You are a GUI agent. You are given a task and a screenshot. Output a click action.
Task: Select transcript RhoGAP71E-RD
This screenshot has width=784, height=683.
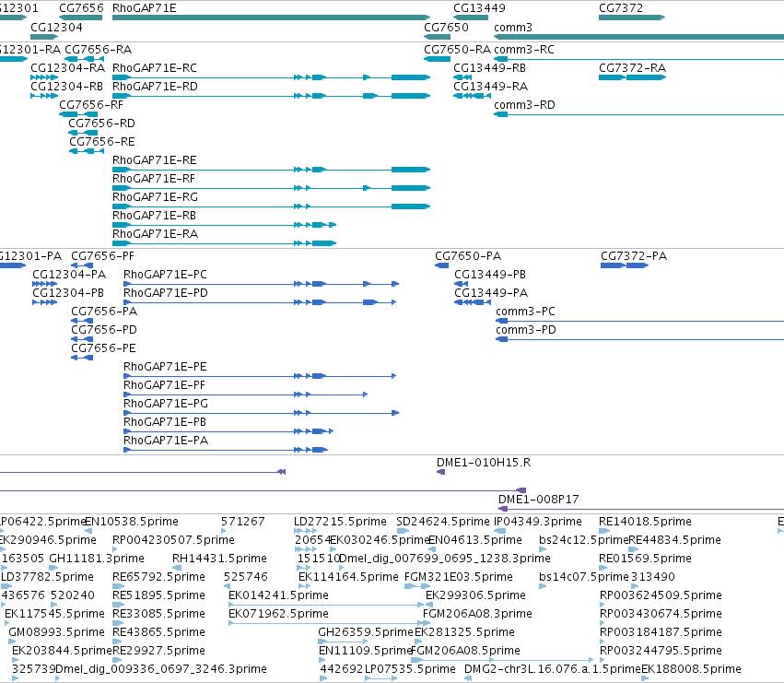[x=271, y=96]
